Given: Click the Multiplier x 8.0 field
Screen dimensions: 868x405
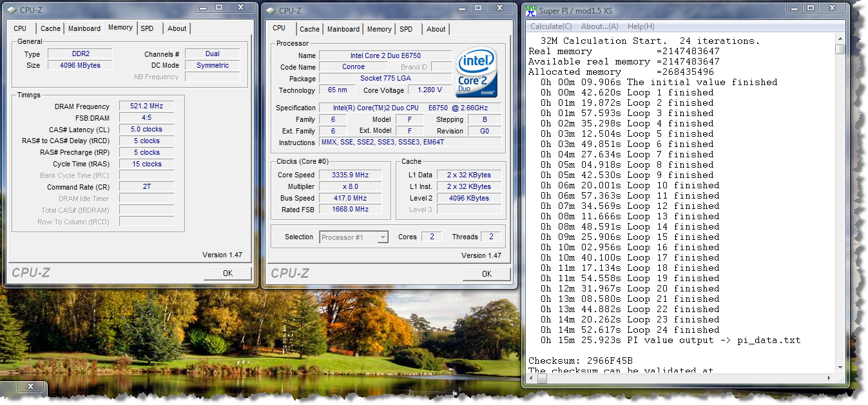Looking at the screenshot, I should pyautogui.click(x=351, y=186).
